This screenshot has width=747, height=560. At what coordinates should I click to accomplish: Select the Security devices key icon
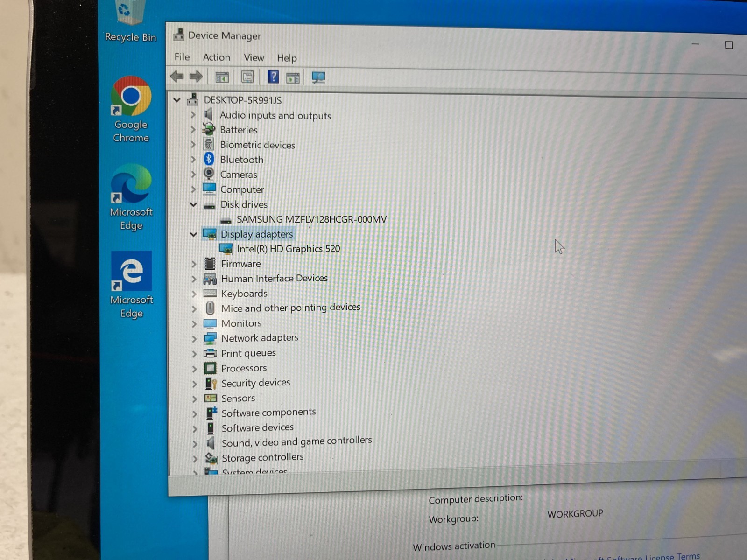point(211,384)
